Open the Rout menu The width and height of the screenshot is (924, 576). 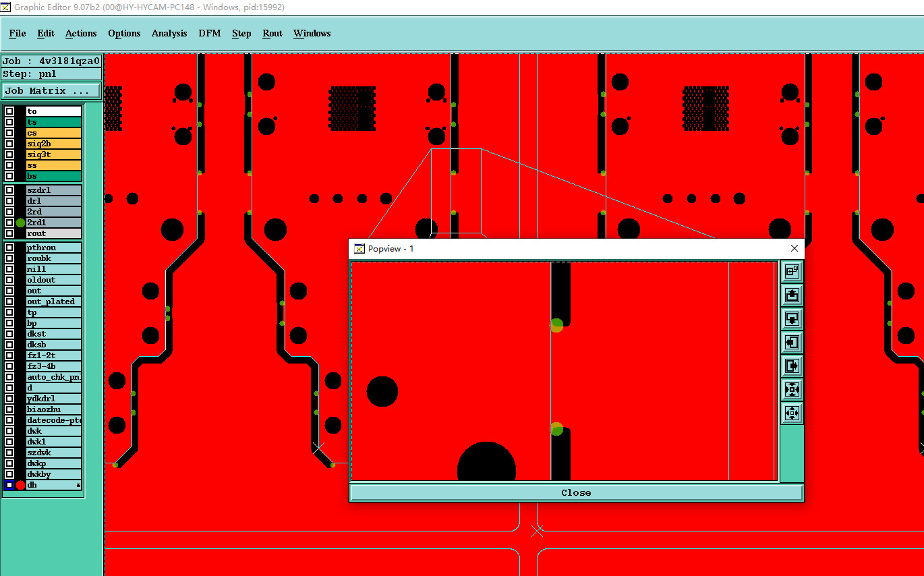click(272, 33)
